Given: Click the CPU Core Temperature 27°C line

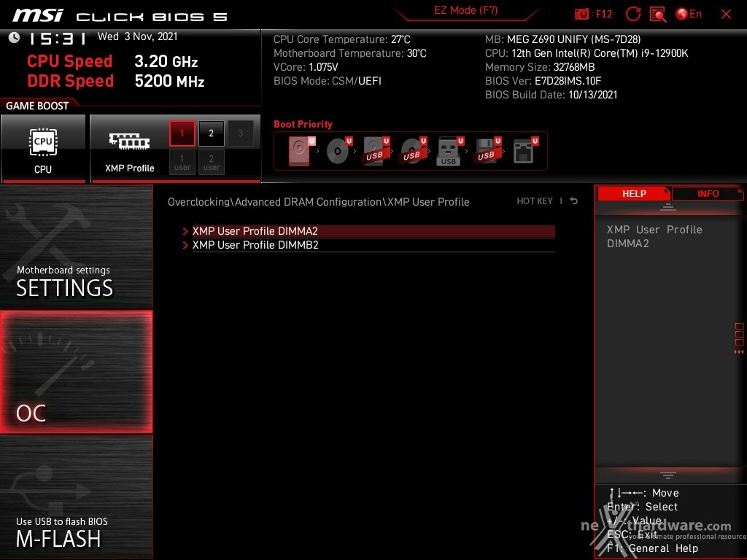Looking at the screenshot, I should (342, 39).
